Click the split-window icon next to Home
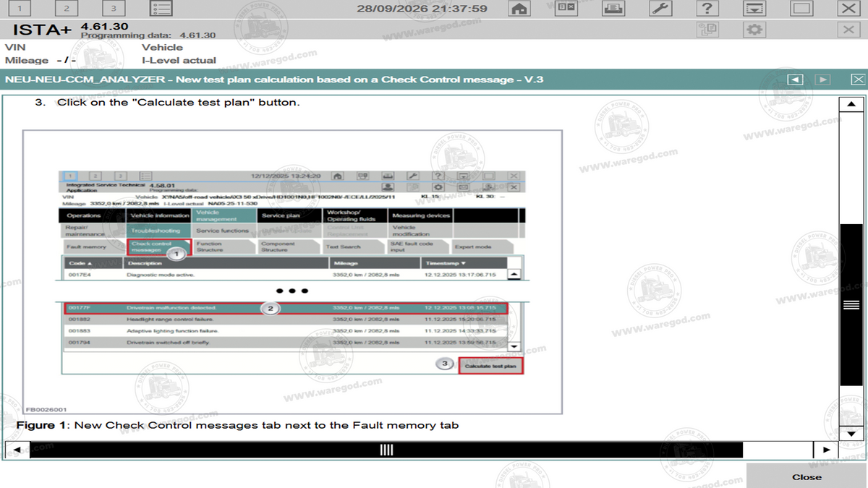The width and height of the screenshot is (868, 488). click(566, 9)
